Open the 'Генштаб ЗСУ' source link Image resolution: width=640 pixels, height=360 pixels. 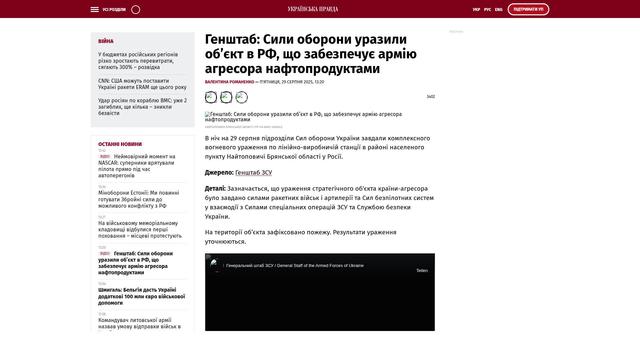coord(253,173)
